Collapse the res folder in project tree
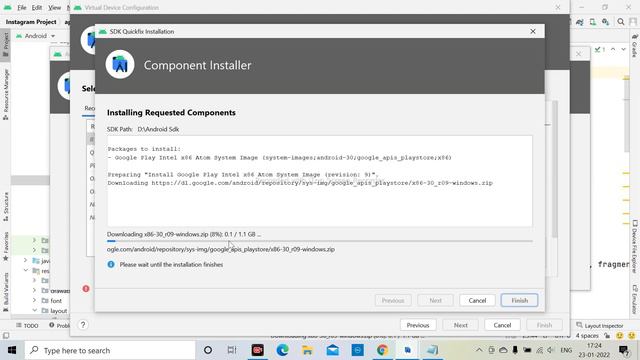This screenshot has height=360, width=640. click(26, 271)
